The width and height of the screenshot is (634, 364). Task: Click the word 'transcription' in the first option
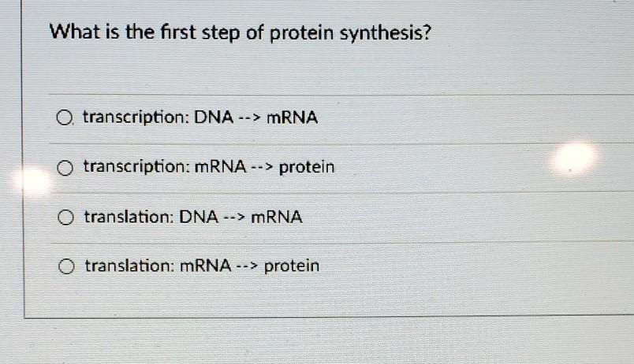pos(136,117)
